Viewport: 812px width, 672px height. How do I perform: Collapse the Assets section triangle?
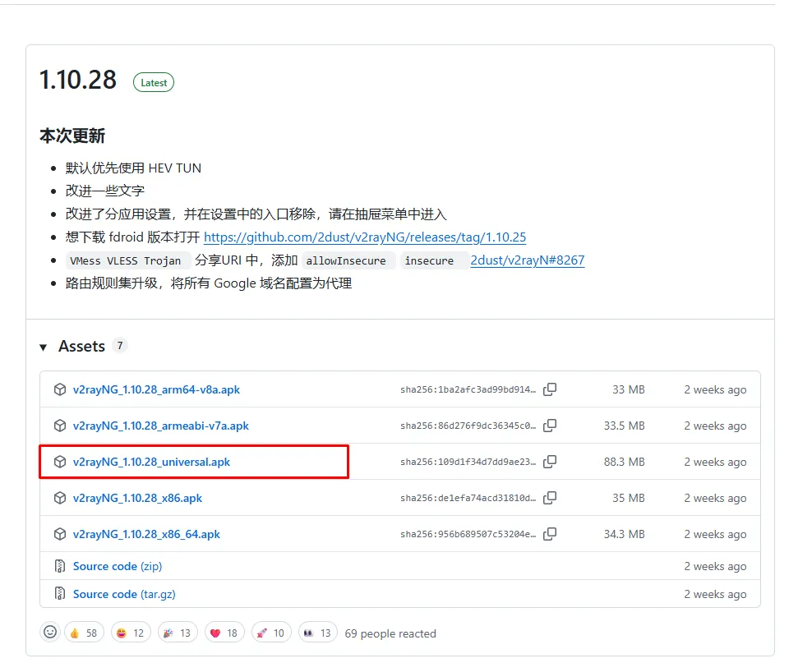pyautogui.click(x=44, y=348)
